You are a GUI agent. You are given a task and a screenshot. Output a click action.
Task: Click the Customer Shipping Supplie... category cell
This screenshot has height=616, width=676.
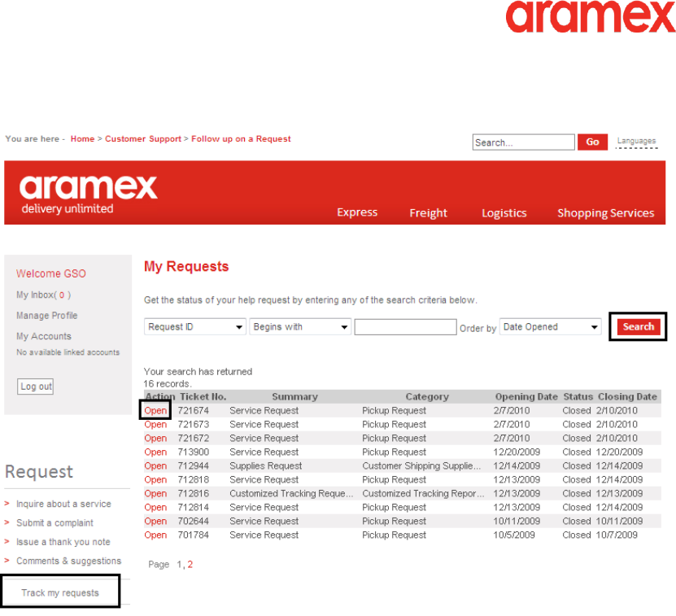[421, 466]
